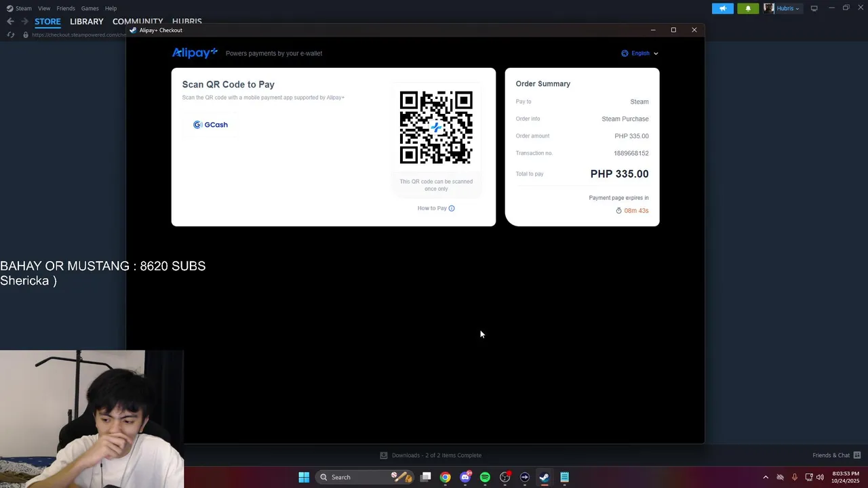Open the How to Pay link

click(432, 208)
